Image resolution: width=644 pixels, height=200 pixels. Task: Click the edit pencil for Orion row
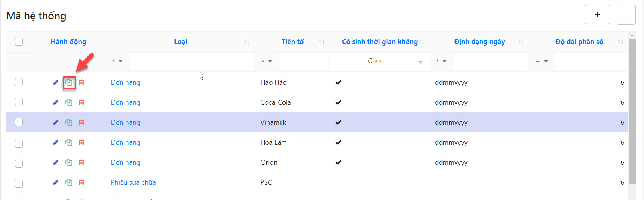pos(55,162)
